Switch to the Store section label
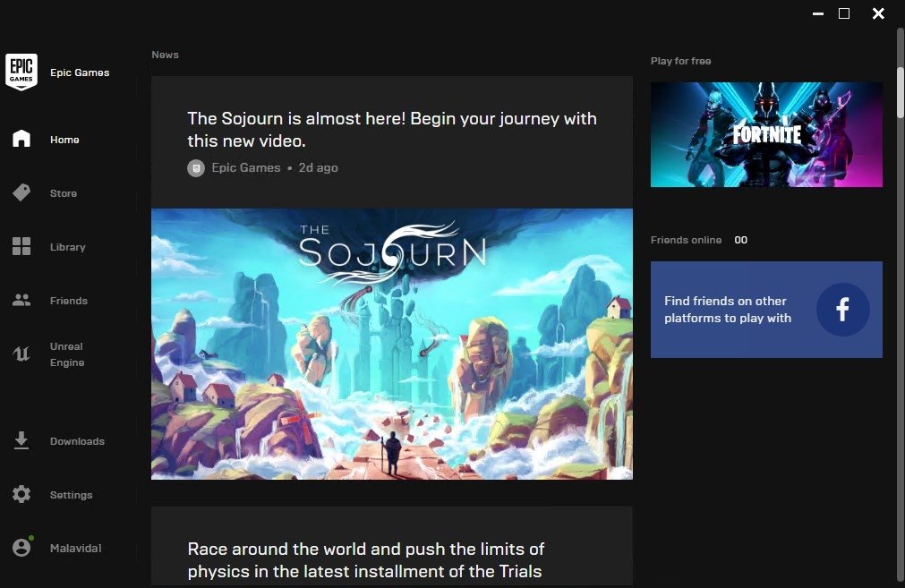905x588 pixels. [64, 193]
